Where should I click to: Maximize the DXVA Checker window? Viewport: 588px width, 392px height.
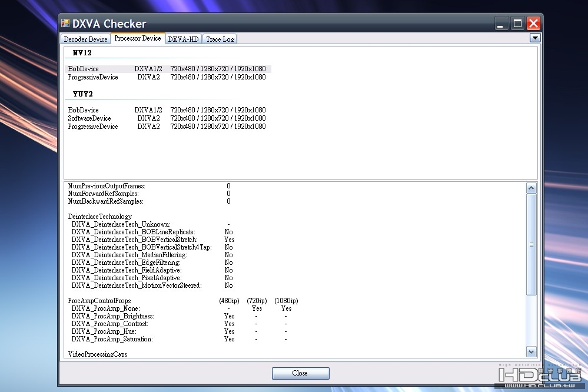coord(517,24)
